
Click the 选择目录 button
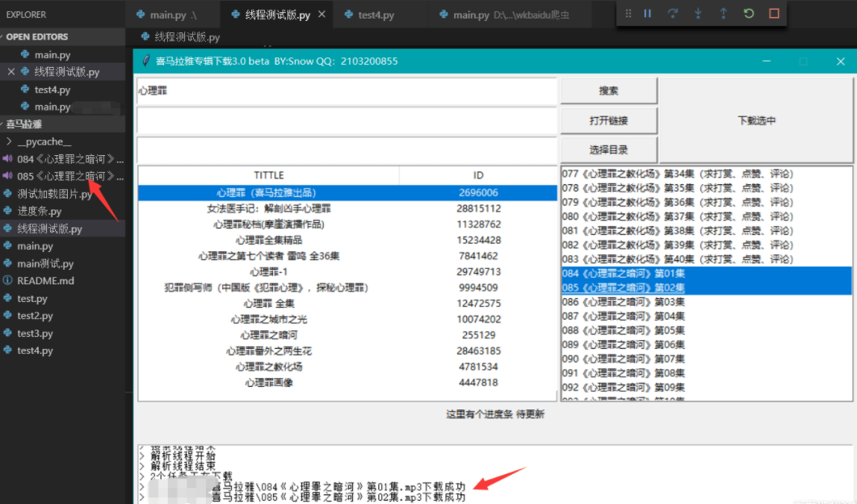(608, 149)
